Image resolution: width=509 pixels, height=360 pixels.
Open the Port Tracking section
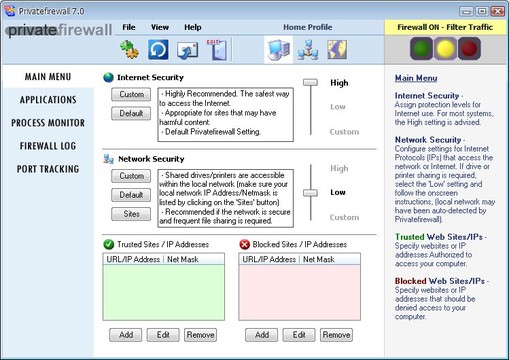coord(48,169)
